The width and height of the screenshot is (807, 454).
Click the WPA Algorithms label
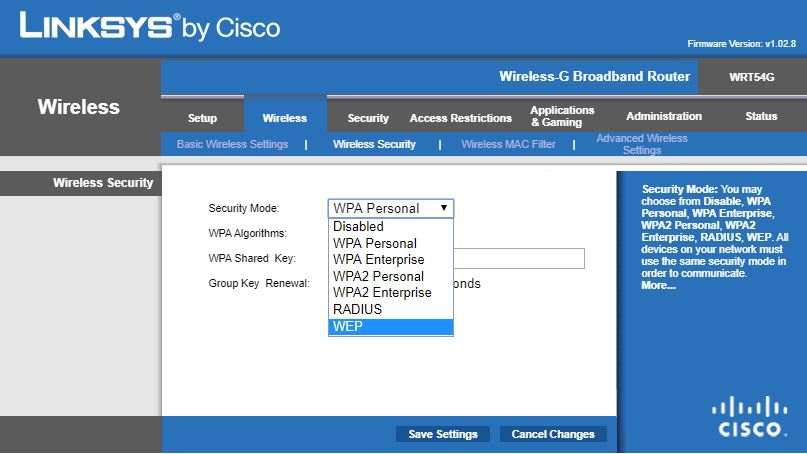point(248,233)
